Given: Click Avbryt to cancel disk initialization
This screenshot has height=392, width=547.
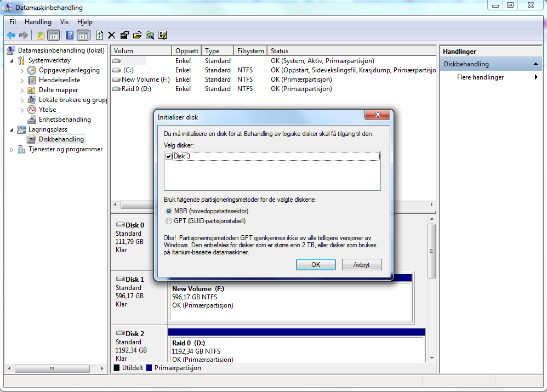Looking at the screenshot, I should coord(362,264).
